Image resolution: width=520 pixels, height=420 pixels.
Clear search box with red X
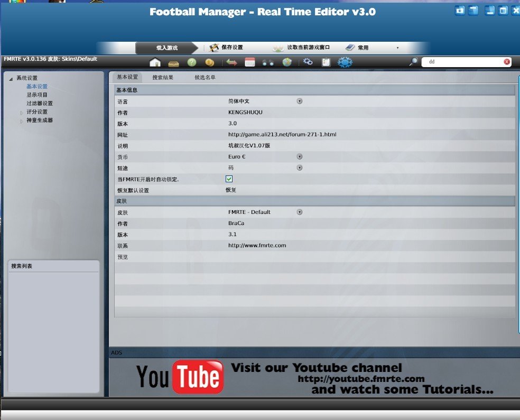click(x=507, y=62)
